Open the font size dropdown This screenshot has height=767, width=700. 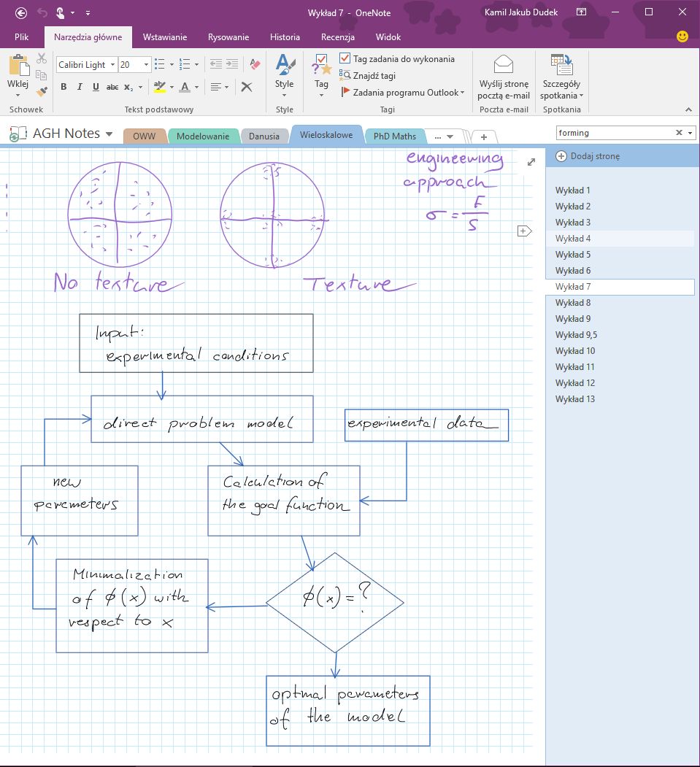click(146, 64)
